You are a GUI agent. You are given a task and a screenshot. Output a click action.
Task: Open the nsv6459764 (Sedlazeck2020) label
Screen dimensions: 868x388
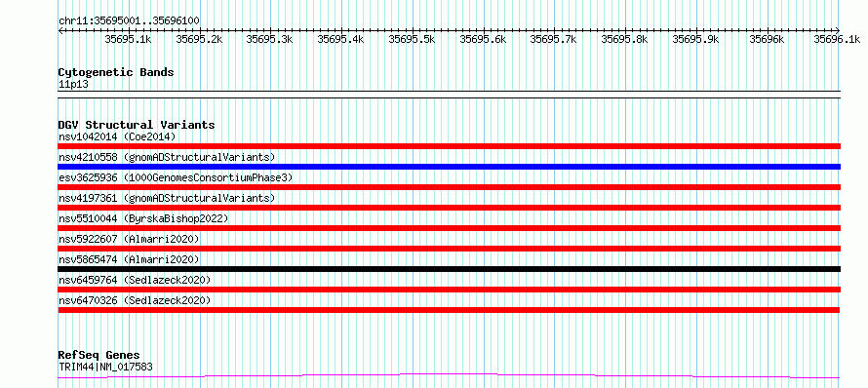(x=135, y=280)
